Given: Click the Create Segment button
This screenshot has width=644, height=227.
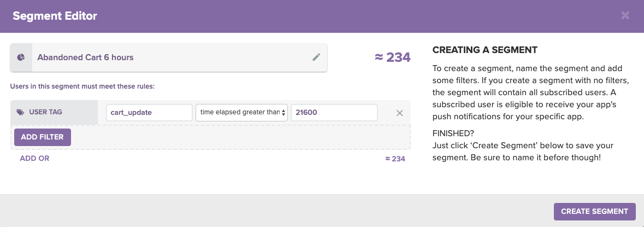Looking at the screenshot, I should (594, 211).
